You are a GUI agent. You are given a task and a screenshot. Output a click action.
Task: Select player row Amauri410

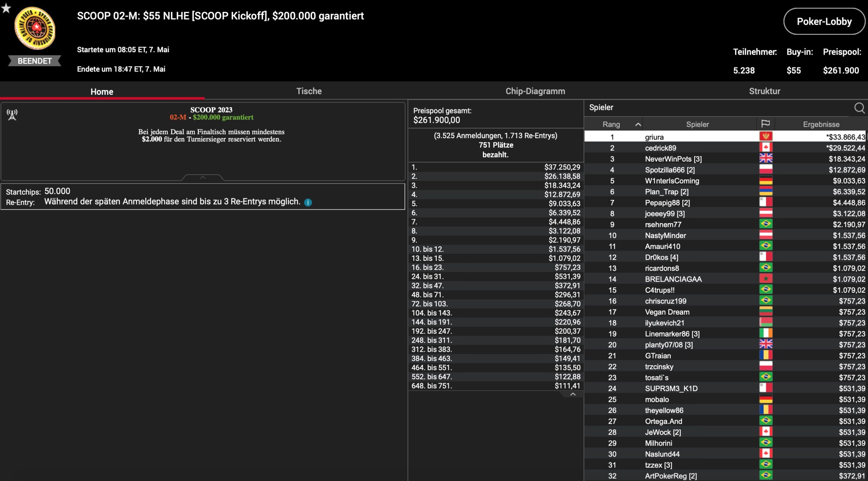pos(725,246)
